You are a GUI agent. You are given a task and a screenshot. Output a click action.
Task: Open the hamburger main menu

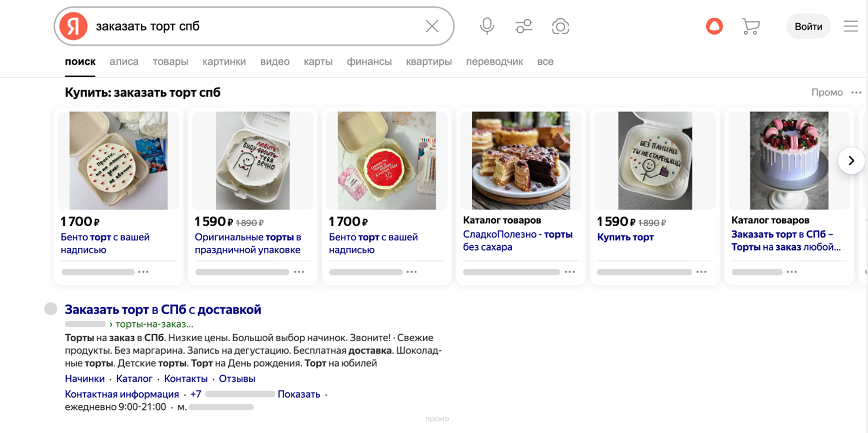(850, 26)
